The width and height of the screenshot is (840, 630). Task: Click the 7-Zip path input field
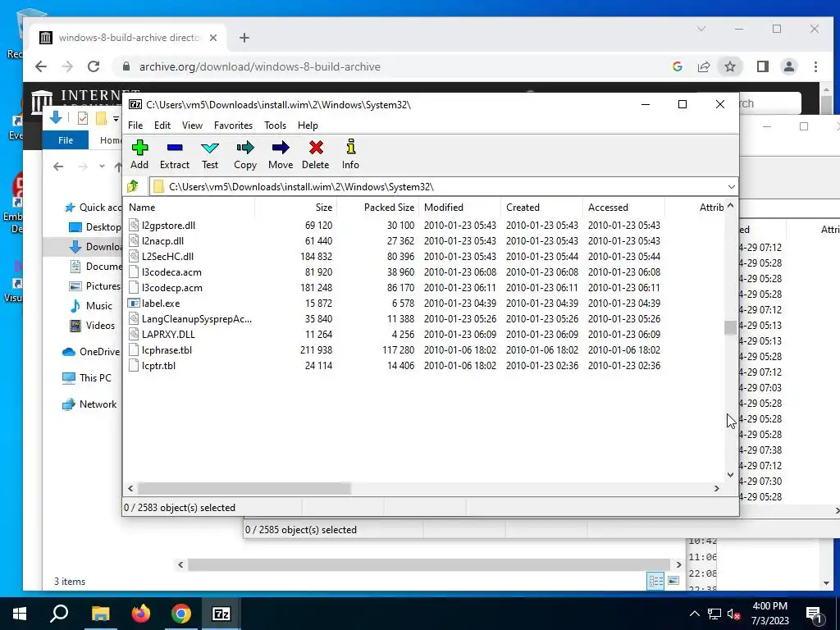point(437,186)
